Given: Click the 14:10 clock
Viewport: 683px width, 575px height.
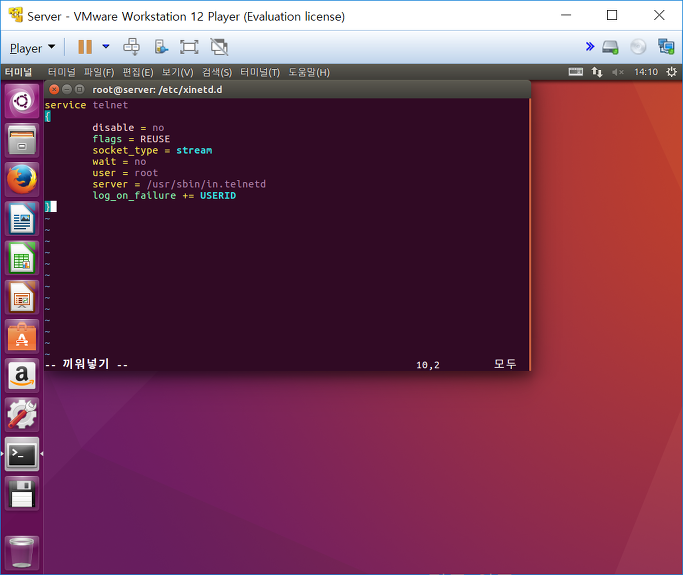Looking at the screenshot, I should point(646,72).
